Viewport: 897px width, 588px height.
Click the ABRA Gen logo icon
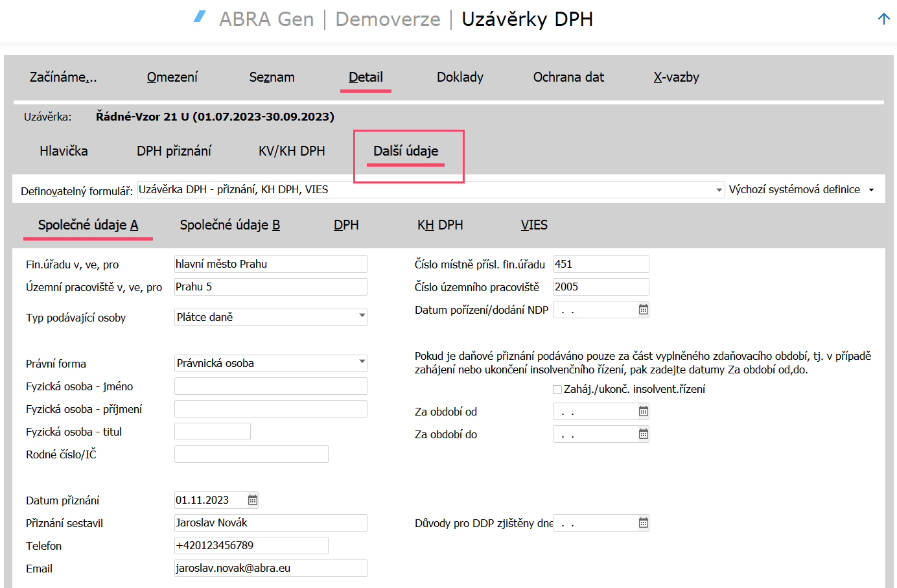click(x=200, y=18)
